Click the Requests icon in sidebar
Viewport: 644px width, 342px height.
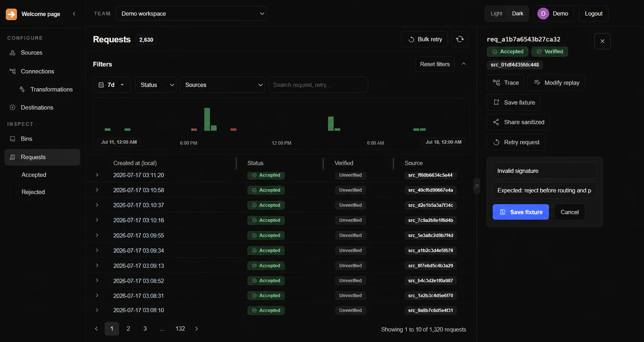click(x=13, y=157)
